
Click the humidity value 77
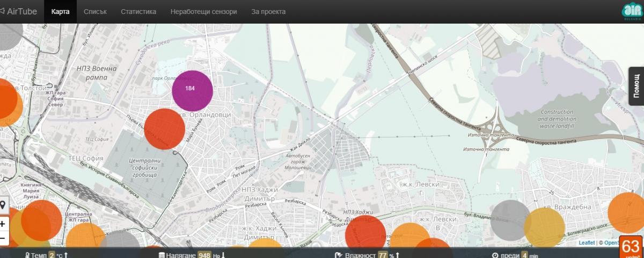pyautogui.click(x=383, y=254)
